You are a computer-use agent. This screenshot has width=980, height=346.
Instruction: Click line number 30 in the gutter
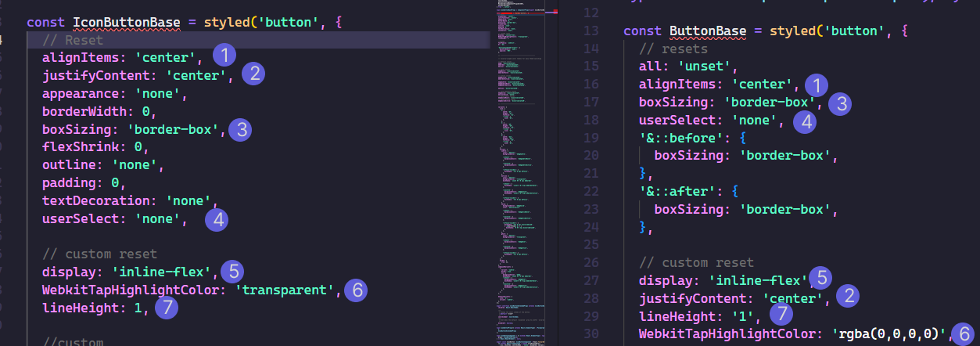point(591,334)
